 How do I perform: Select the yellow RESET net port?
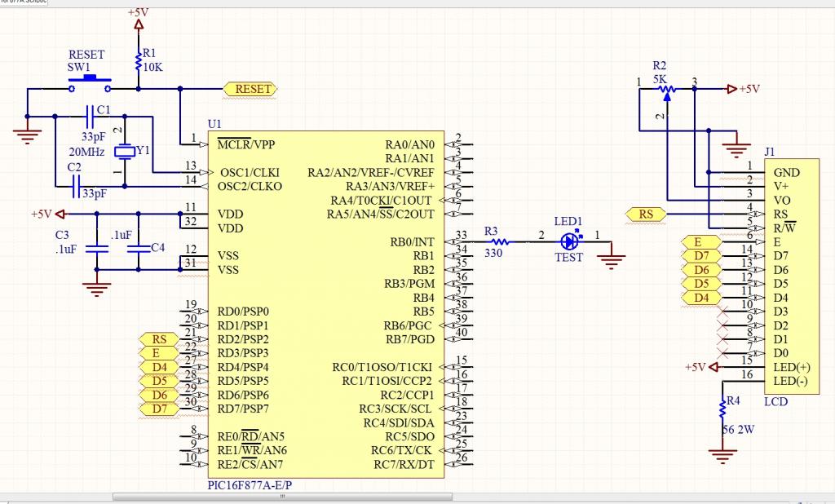pyautogui.click(x=250, y=89)
